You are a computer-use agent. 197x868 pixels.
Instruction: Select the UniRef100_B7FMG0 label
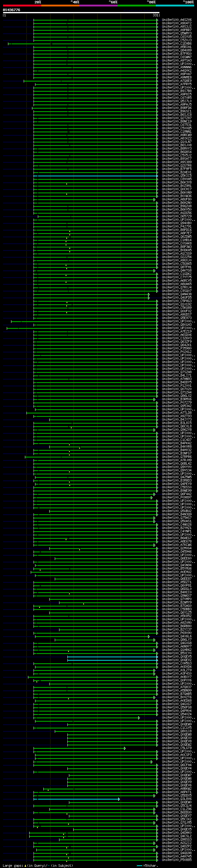pos(176,54)
